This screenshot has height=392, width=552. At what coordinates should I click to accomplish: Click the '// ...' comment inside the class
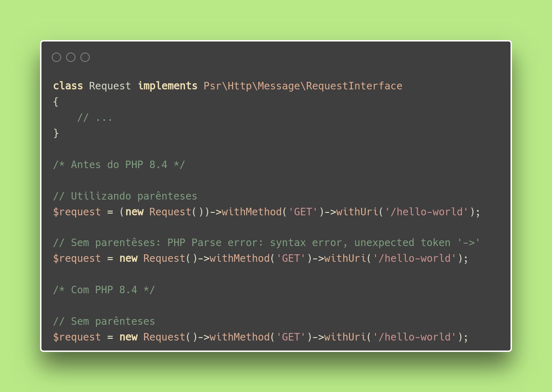click(95, 118)
